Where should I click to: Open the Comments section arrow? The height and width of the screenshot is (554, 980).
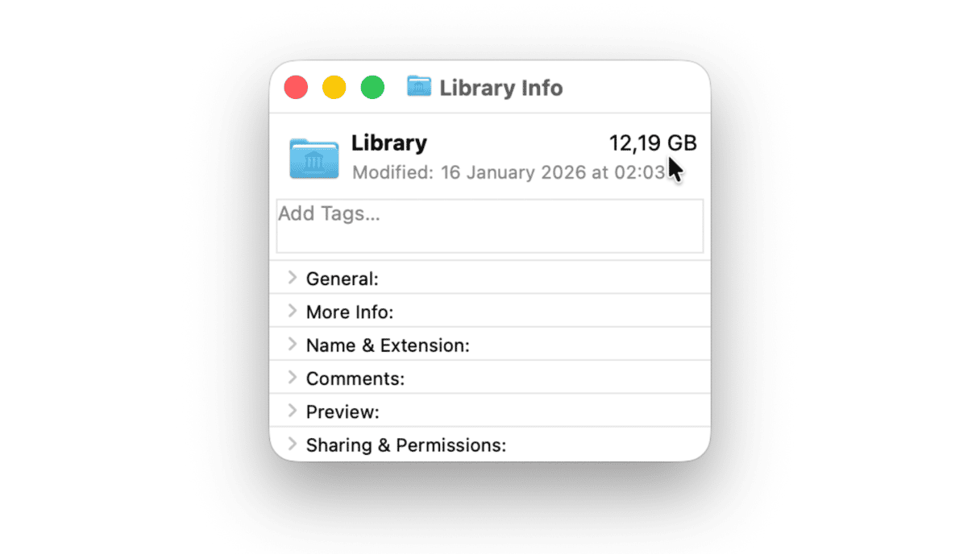click(293, 378)
